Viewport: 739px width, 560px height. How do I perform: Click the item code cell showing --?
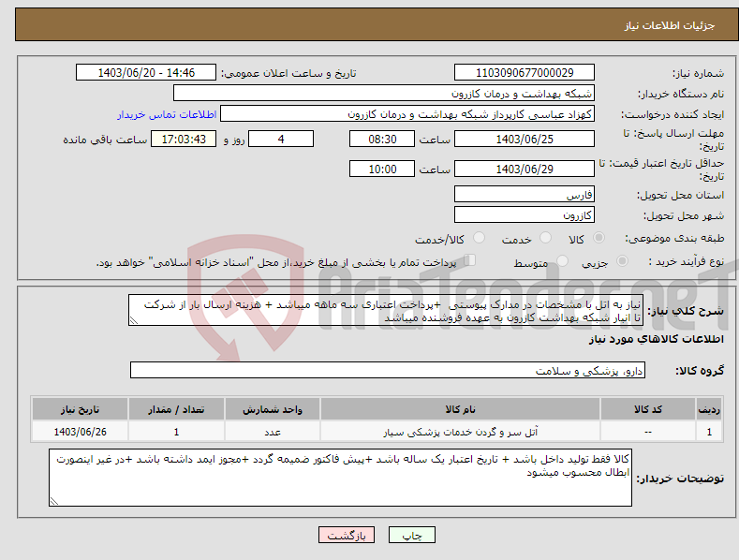(648, 432)
